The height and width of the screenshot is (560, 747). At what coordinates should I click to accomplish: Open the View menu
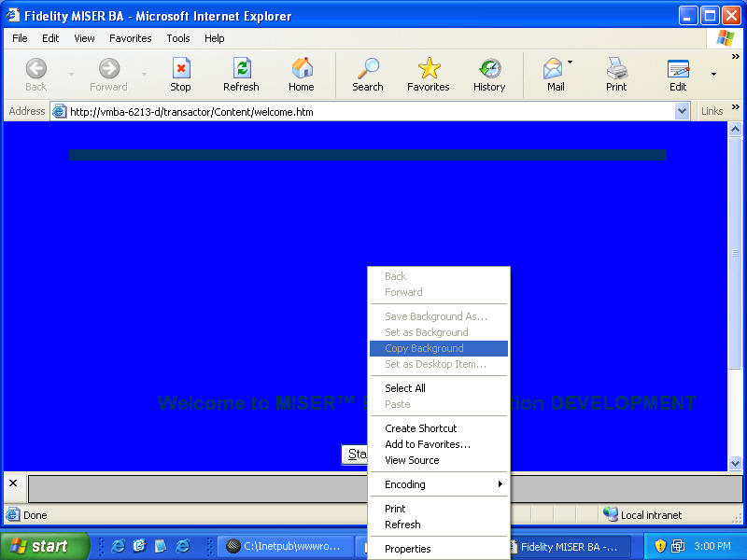coord(84,38)
